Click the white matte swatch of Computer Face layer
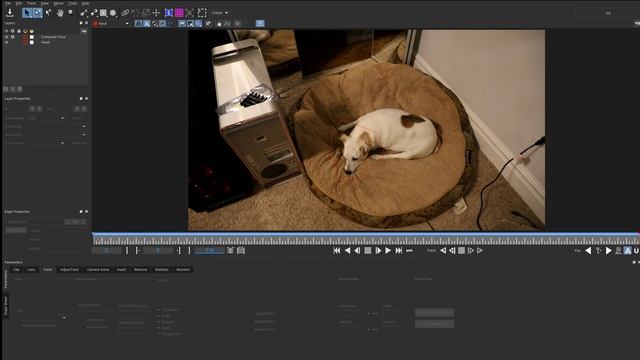The image size is (640, 360). (x=32, y=37)
